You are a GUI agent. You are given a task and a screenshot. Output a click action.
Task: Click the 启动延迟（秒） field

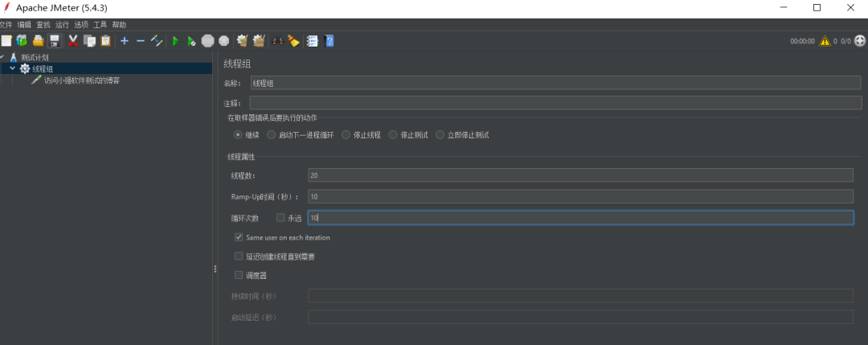[581, 317]
